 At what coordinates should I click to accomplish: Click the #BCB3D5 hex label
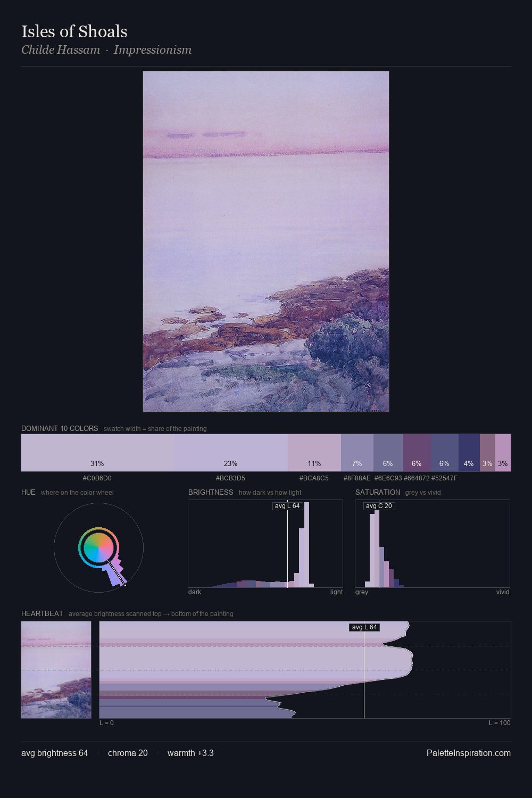230,478
